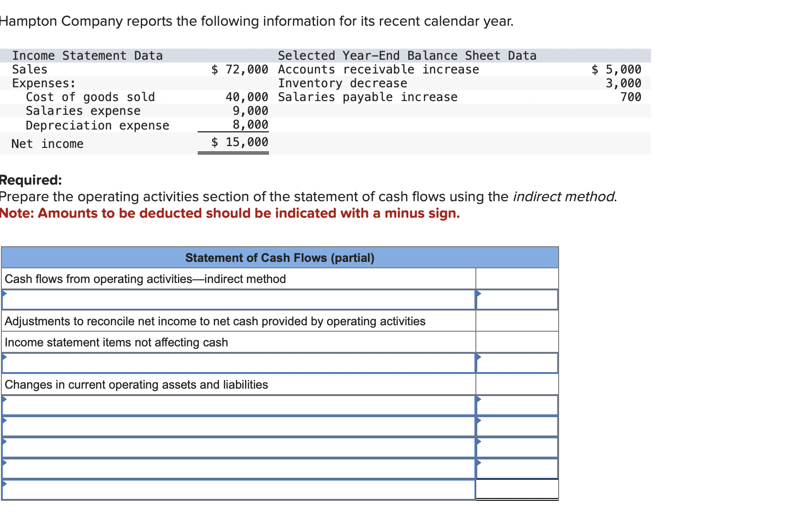This screenshot has height=532, width=800.
Task: Click amount field in row below Cash flows heading
Action: point(517,300)
